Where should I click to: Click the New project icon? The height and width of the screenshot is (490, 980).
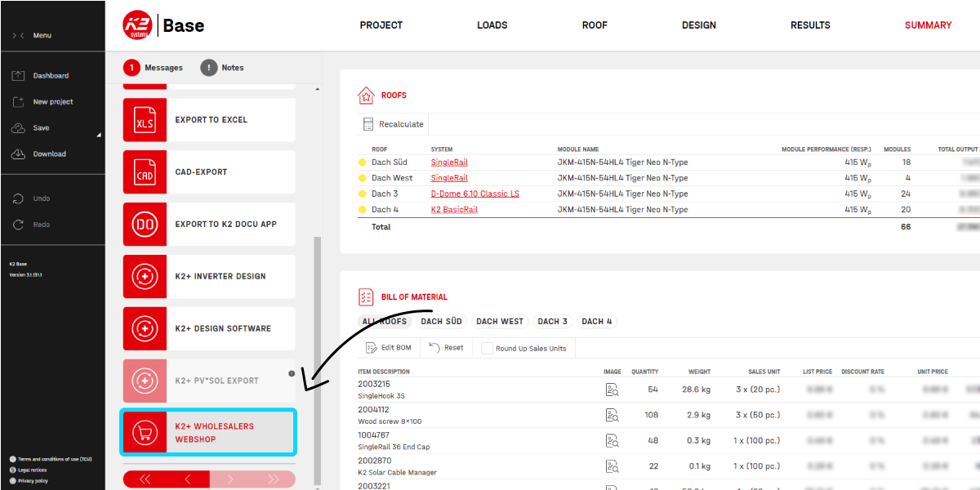tap(19, 102)
